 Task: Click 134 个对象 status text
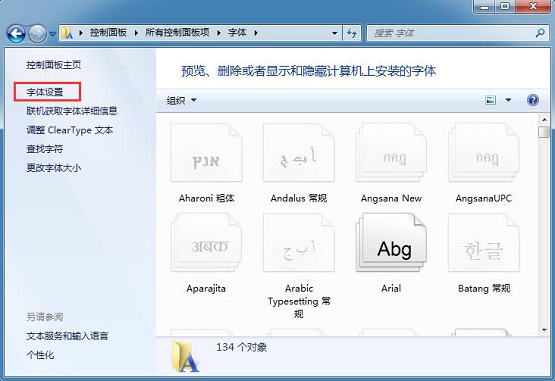[241, 347]
